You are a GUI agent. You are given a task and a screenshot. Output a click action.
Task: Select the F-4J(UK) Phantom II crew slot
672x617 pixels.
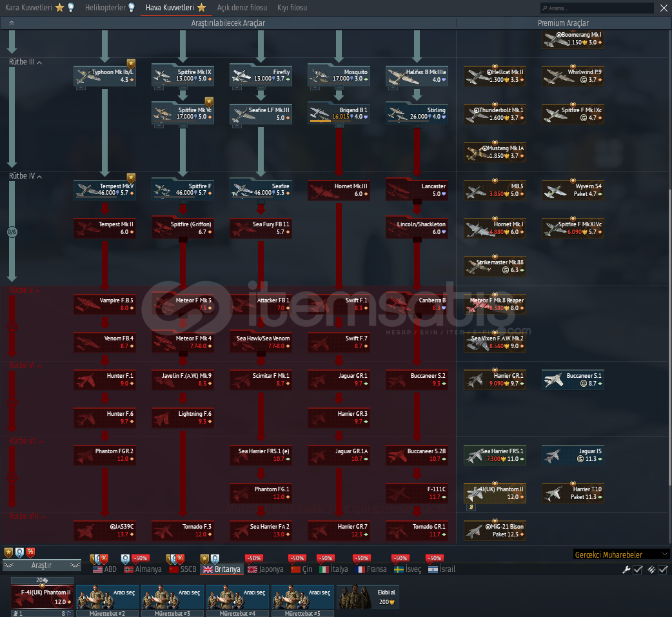pos(43,597)
